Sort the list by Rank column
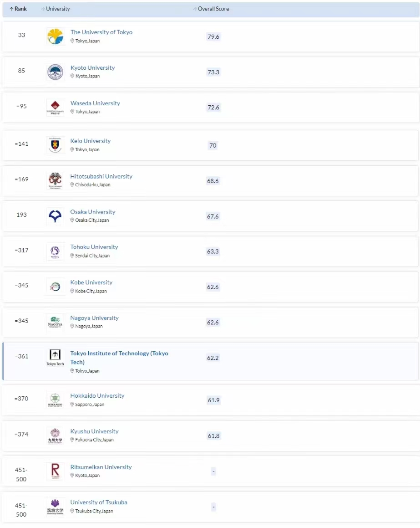The height and width of the screenshot is (528, 420). pyautogui.click(x=18, y=9)
